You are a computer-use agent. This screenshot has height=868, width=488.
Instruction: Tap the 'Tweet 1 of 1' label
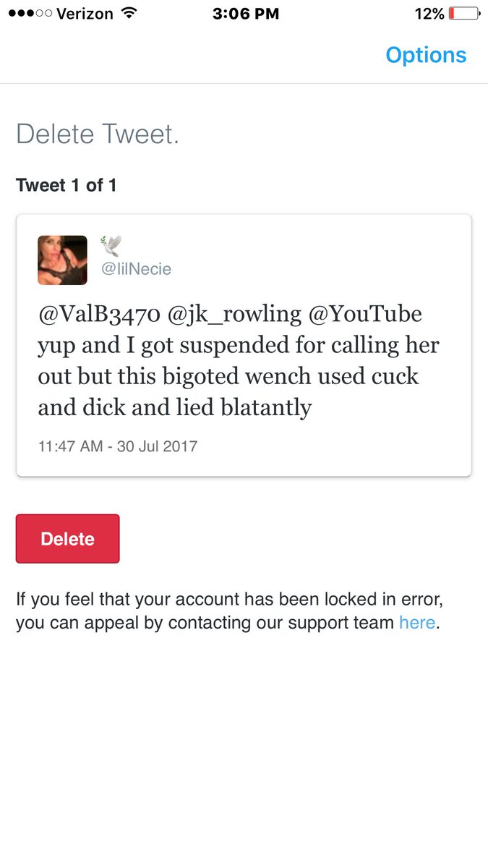(67, 185)
